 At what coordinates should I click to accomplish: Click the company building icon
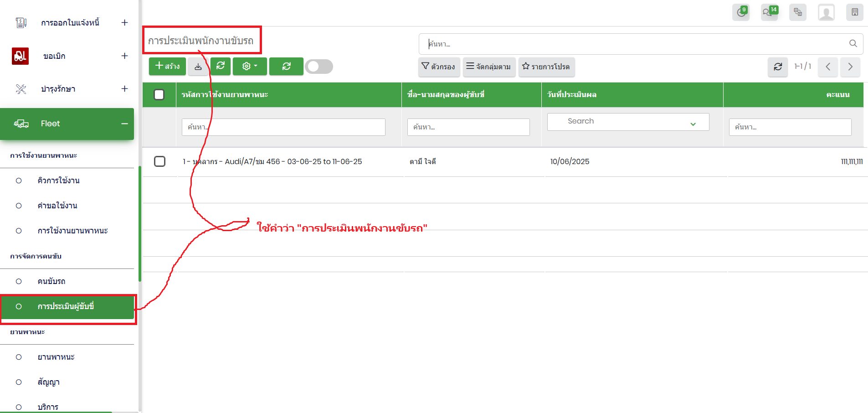click(x=854, y=12)
